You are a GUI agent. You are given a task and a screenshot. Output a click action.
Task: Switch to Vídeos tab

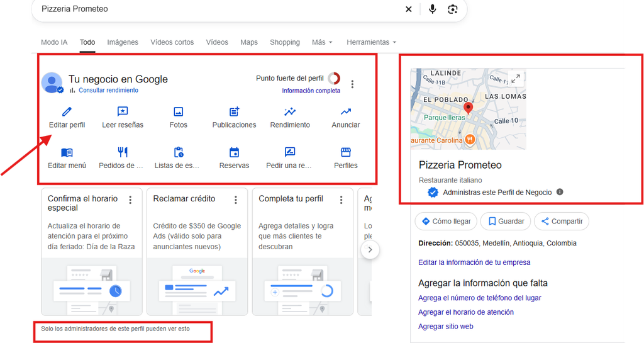[x=217, y=42]
